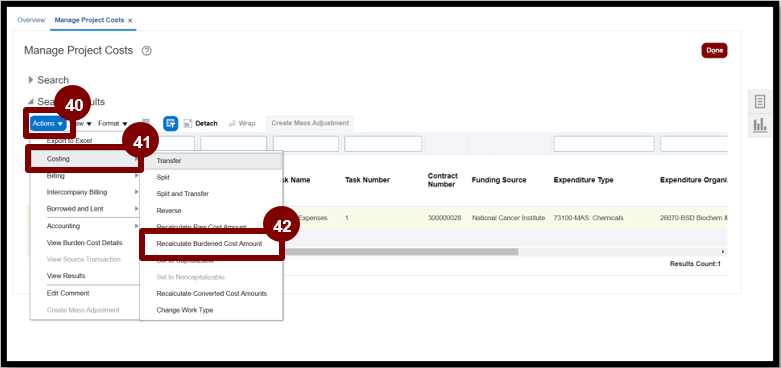Click the scrollbar right arrow

coord(723,252)
